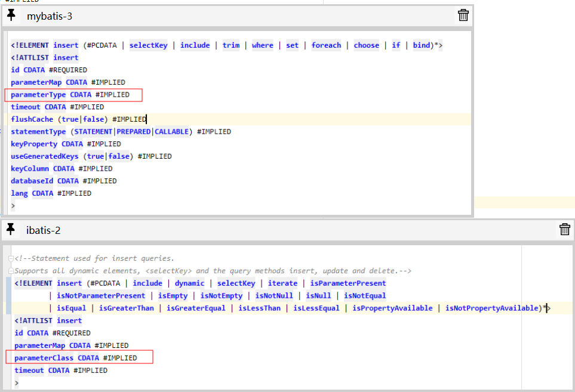
Task: Go to the dynamic element reference
Action: point(190,283)
